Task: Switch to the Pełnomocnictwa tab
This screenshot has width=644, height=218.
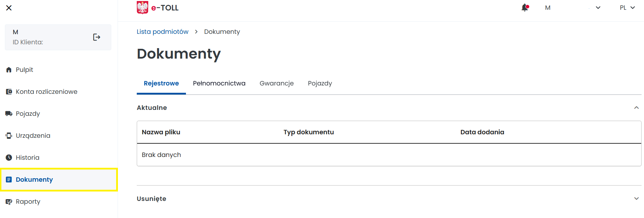Action: coord(219,83)
